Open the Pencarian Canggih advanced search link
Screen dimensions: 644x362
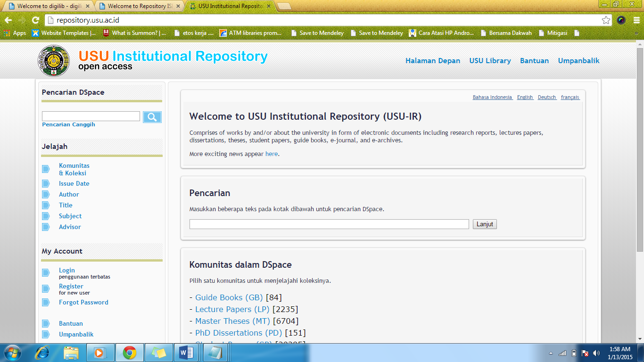68,124
